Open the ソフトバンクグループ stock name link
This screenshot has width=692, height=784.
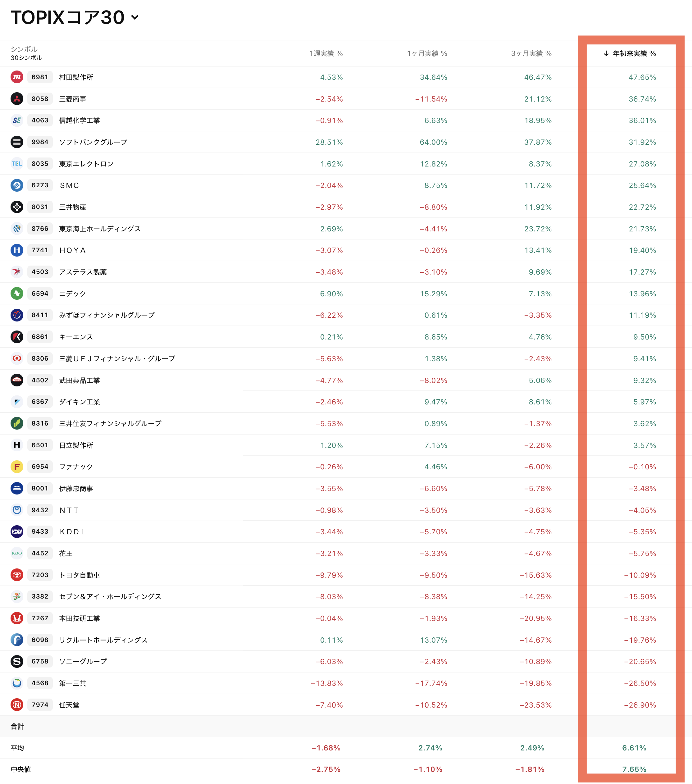pyautogui.click(x=93, y=142)
